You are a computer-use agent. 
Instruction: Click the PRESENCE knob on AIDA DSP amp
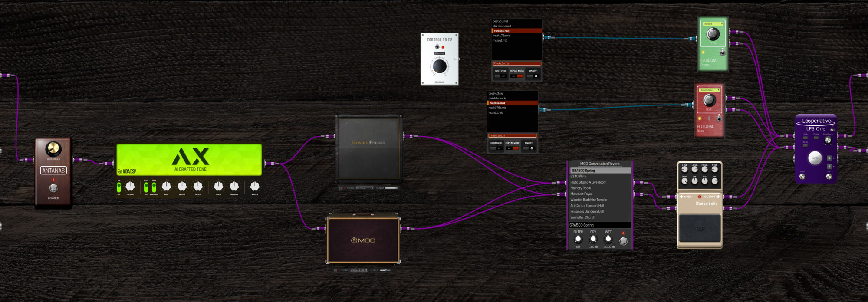pyautogui.click(x=234, y=186)
